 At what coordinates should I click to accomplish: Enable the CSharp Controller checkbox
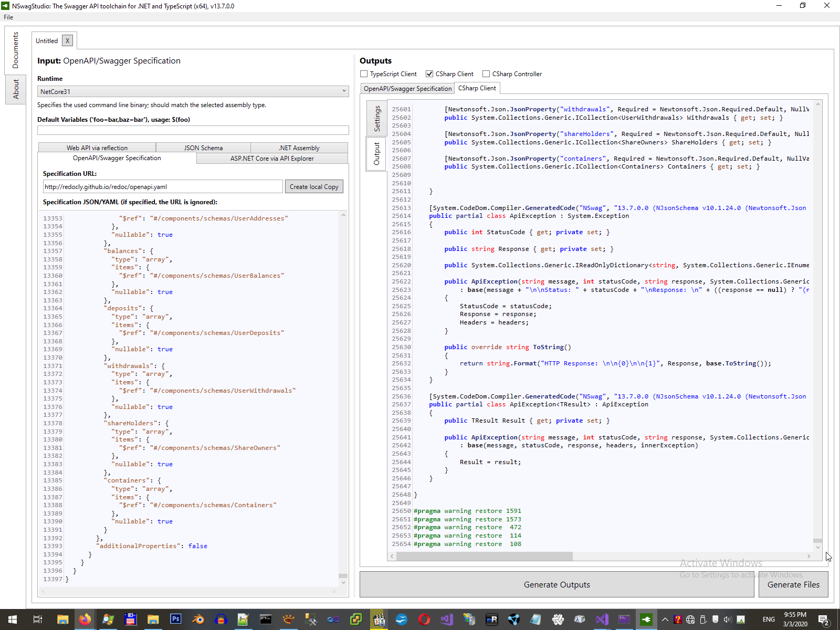click(486, 74)
